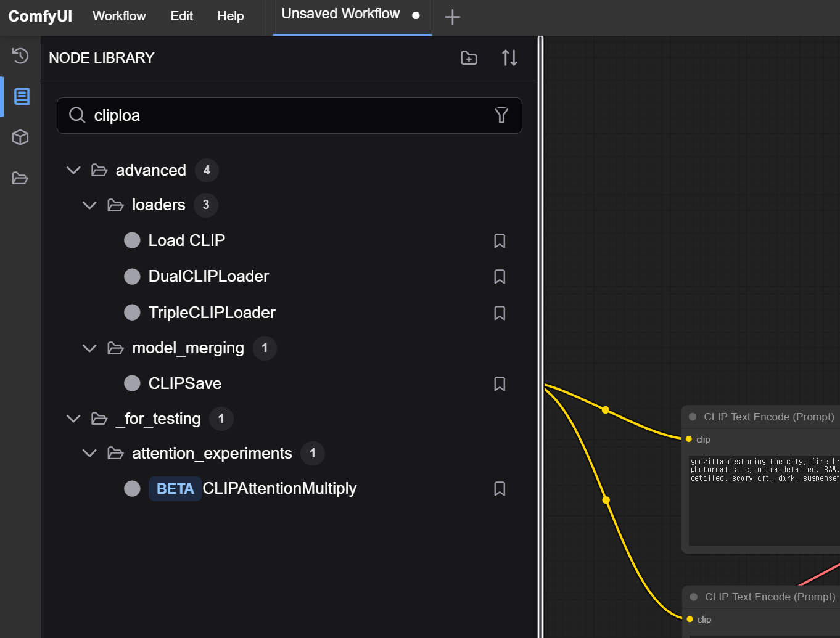The image size is (840, 638).
Task: Click the NODE LIBRARY panel heading
Action: [x=102, y=58]
